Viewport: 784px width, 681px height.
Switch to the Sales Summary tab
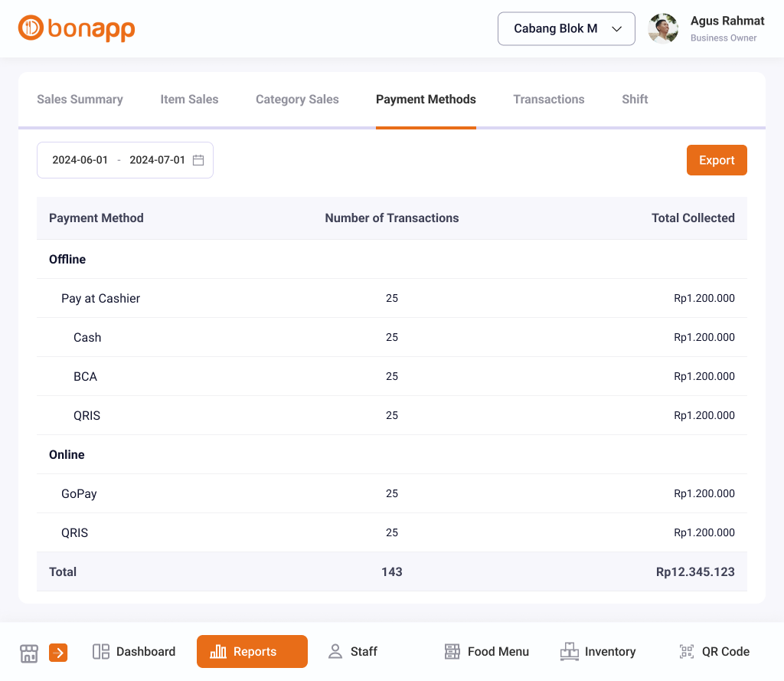[x=80, y=99]
